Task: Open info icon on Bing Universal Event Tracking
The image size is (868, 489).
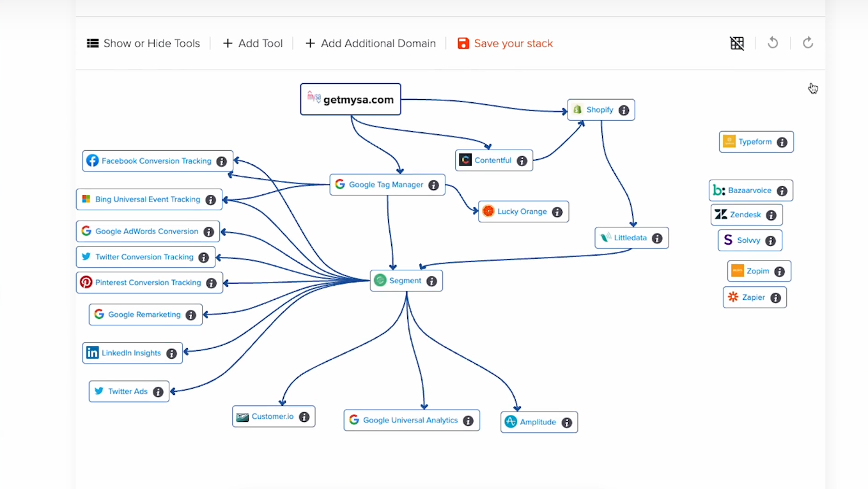Action: [x=211, y=200]
